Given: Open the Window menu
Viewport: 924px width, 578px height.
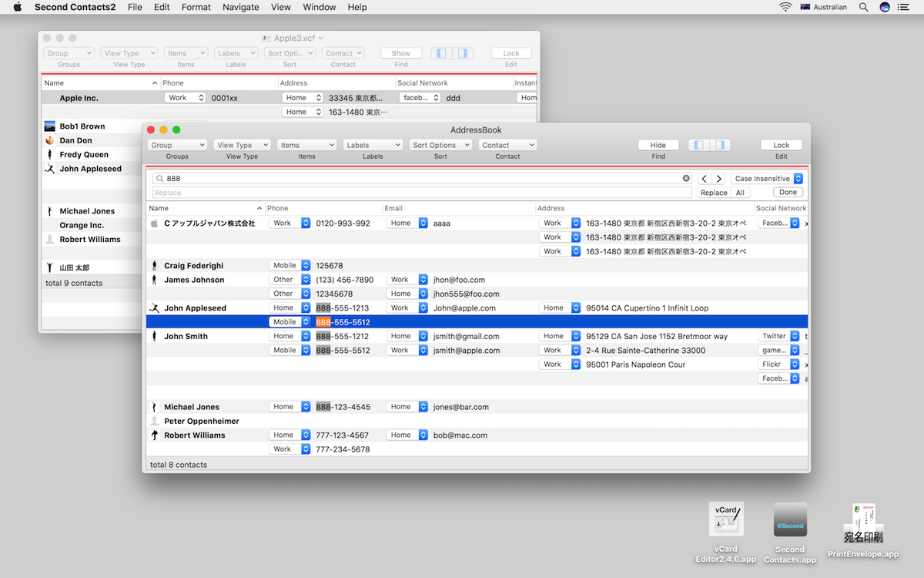Looking at the screenshot, I should 320,7.
